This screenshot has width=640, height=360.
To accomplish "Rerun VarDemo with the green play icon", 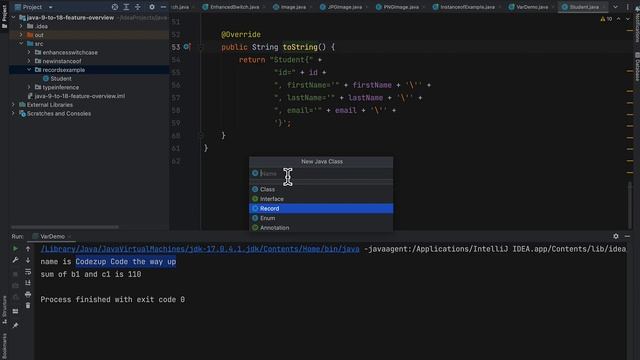I will click(x=16, y=248).
